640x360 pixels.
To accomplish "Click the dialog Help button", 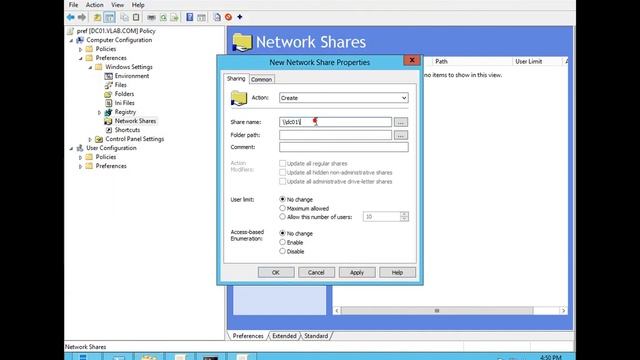I will tap(398, 272).
